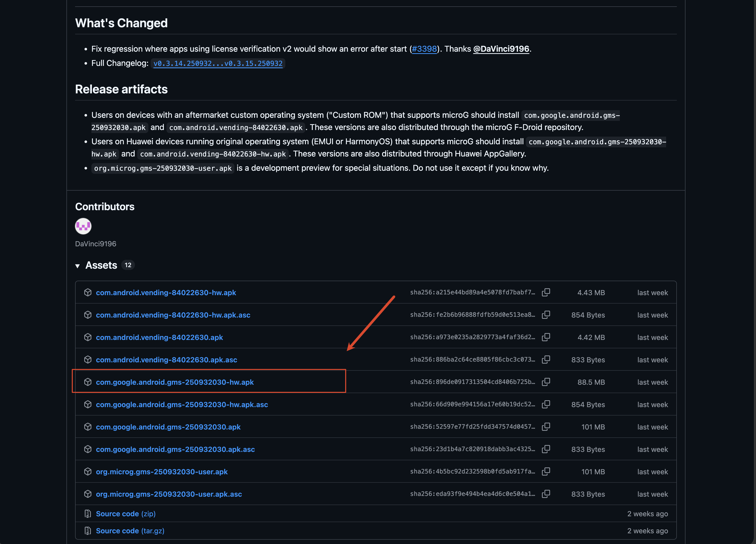The image size is (756, 544).
Task: Click sha256:eda93f9e494b4ea4d6c0e504a1… hash text
Action: point(472,494)
